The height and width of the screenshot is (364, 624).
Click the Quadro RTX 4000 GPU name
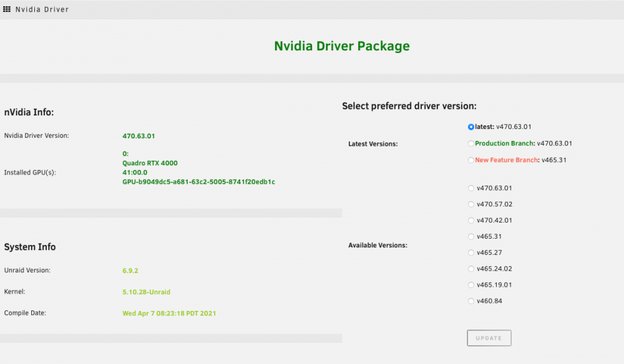(150, 163)
